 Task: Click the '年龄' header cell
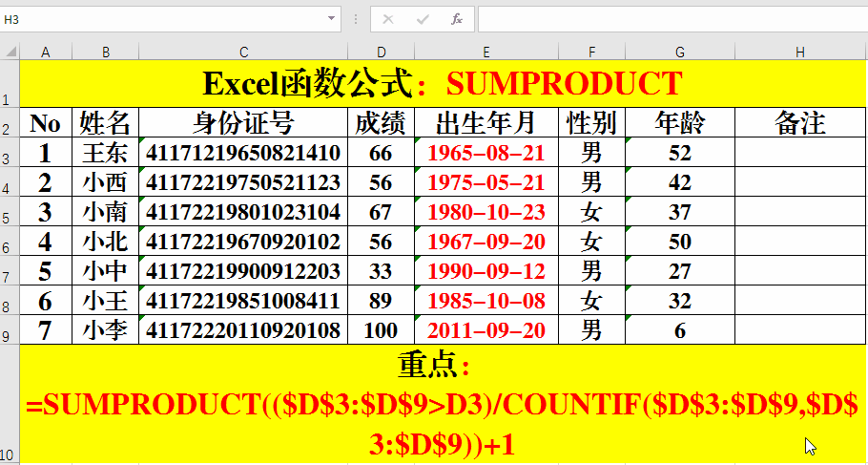point(680,122)
